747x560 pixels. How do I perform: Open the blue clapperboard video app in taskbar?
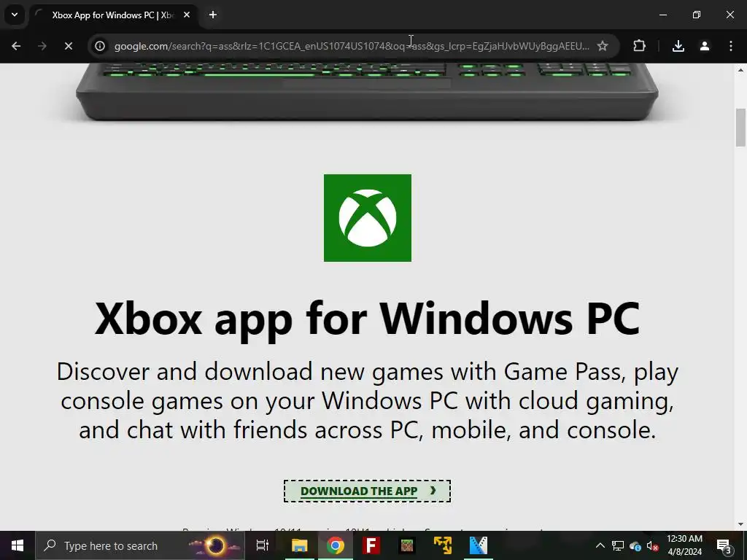[x=479, y=545]
